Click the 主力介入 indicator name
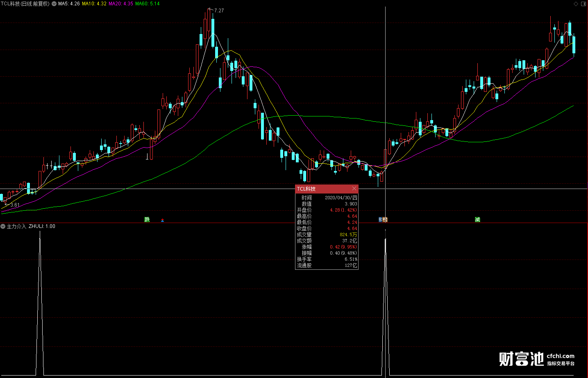The image size is (588, 378). tap(16, 226)
